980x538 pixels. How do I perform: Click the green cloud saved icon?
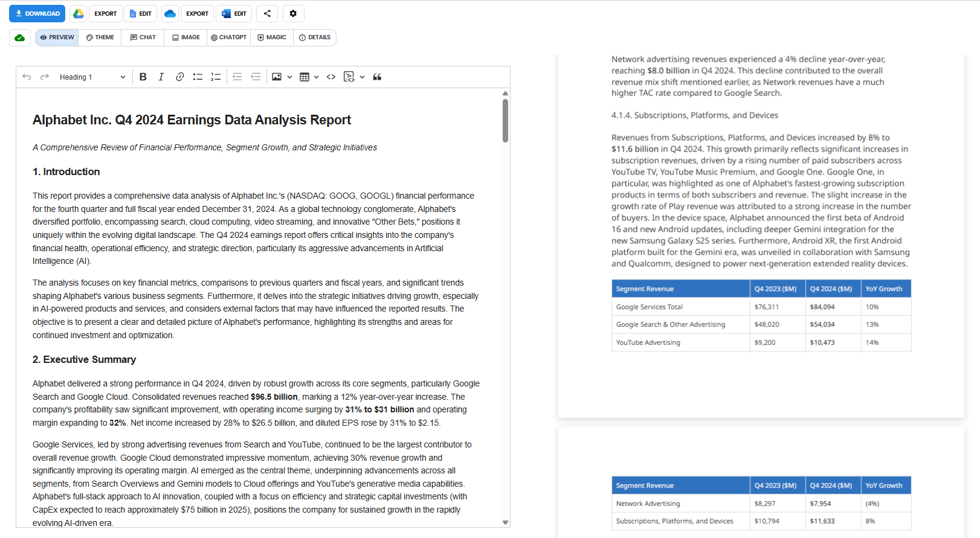pyautogui.click(x=20, y=37)
